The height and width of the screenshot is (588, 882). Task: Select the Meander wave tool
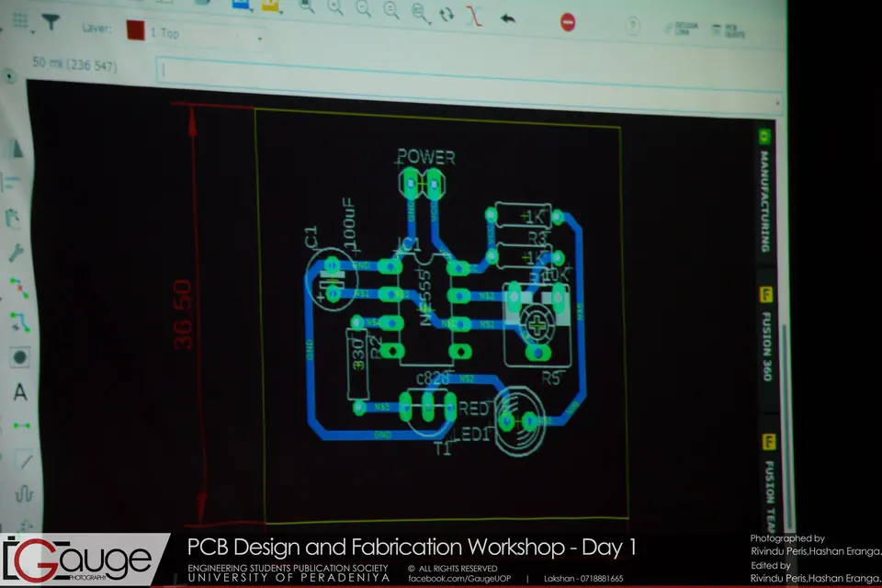point(24,494)
